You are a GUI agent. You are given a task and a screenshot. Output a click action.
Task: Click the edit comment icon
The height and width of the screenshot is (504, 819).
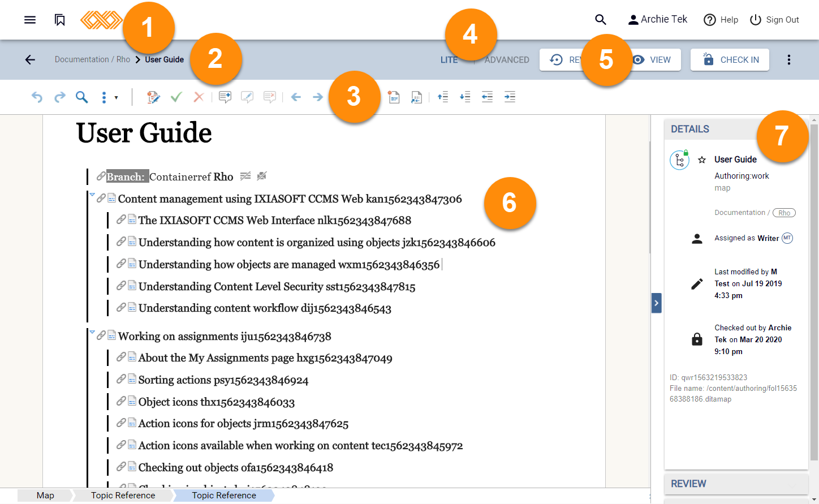[247, 97]
